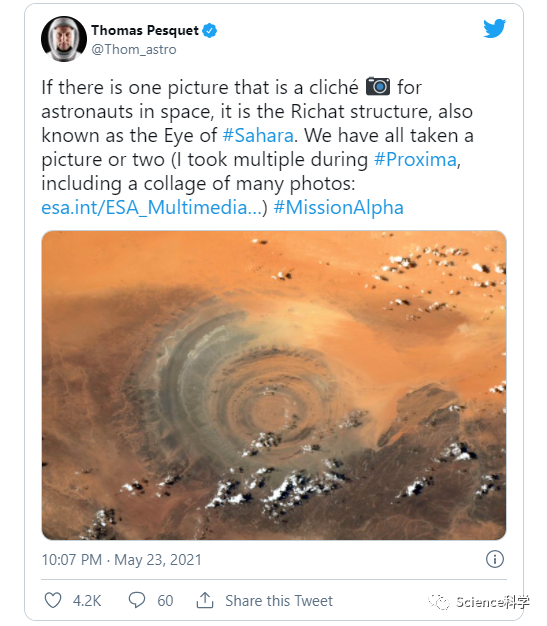This screenshot has height=626, width=547.
Task: Open the #MissionAlpha hashtag link
Action: pos(339,208)
